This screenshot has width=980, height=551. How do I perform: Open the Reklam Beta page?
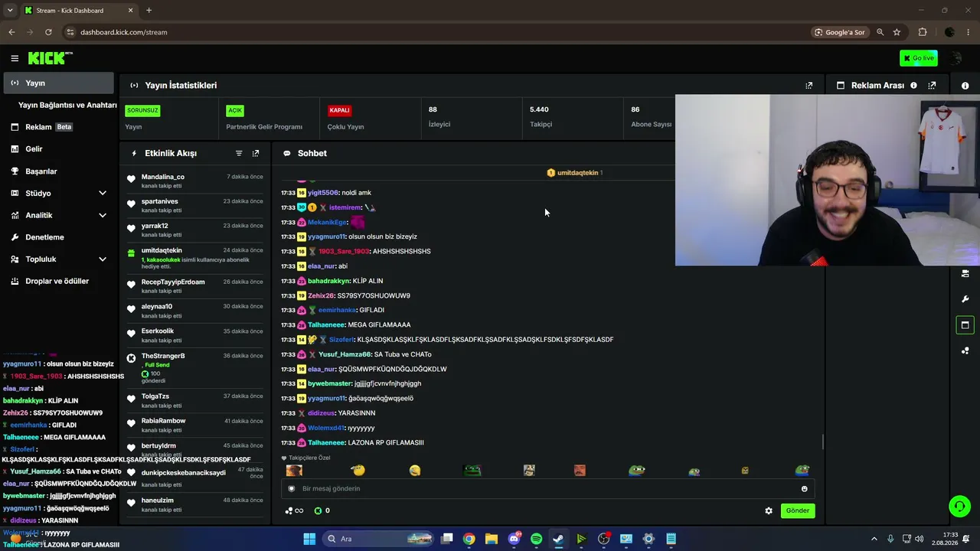[x=58, y=127]
